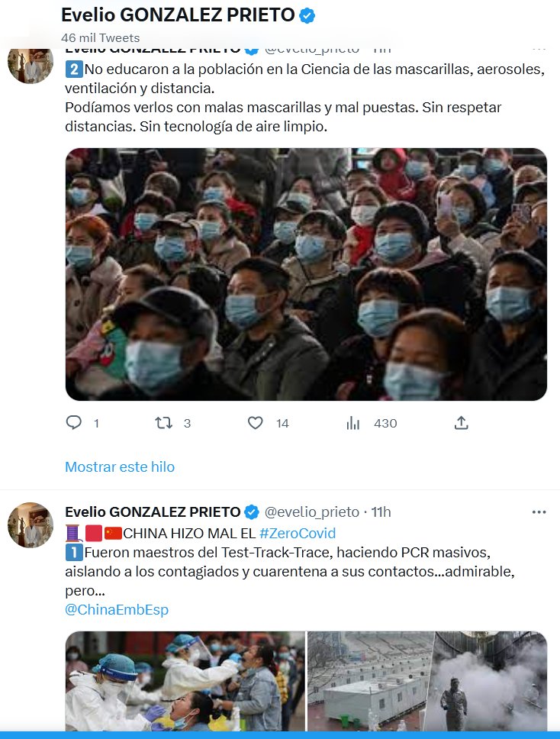Click verified badge beside ZeroCovid tweet author
560x739 pixels.
tap(252, 511)
